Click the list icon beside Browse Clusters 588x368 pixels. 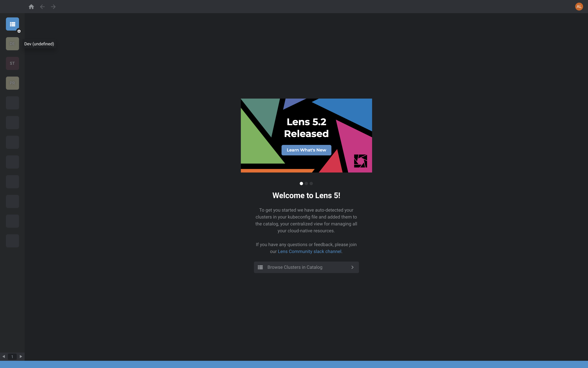click(x=260, y=267)
